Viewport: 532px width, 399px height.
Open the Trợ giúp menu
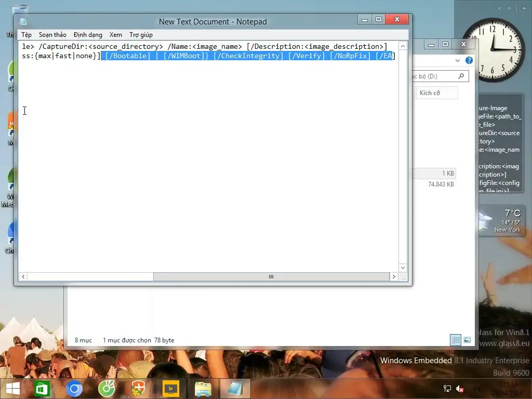coord(141,35)
